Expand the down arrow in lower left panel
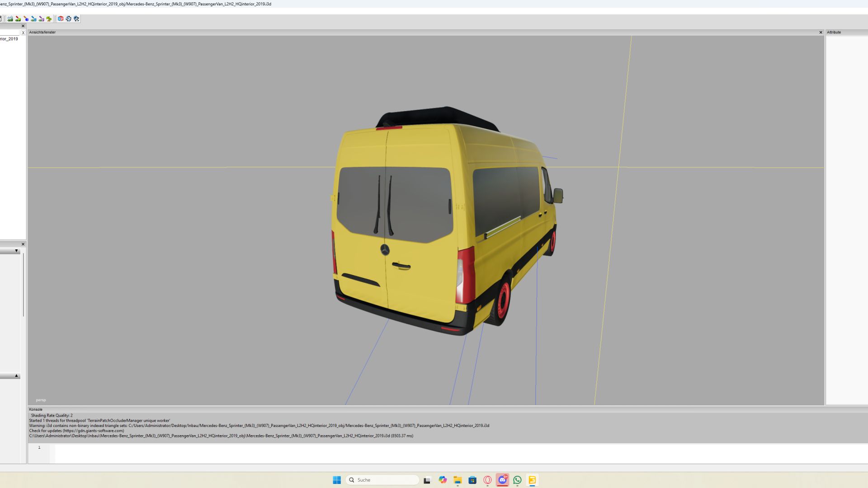Image resolution: width=868 pixels, height=488 pixels. (16, 251)
